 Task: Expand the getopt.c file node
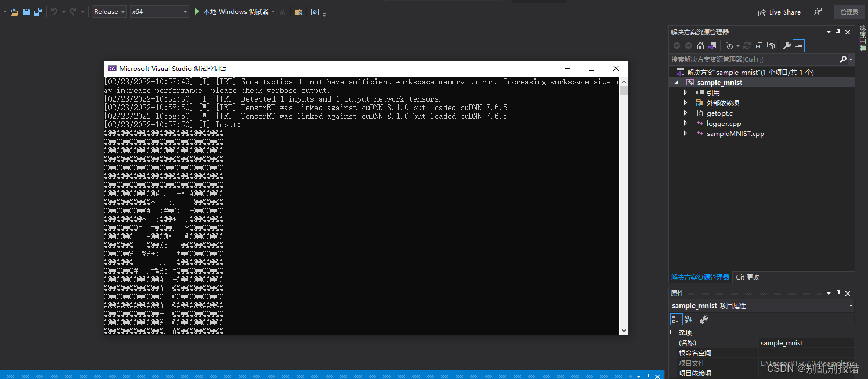coord(685,113)
